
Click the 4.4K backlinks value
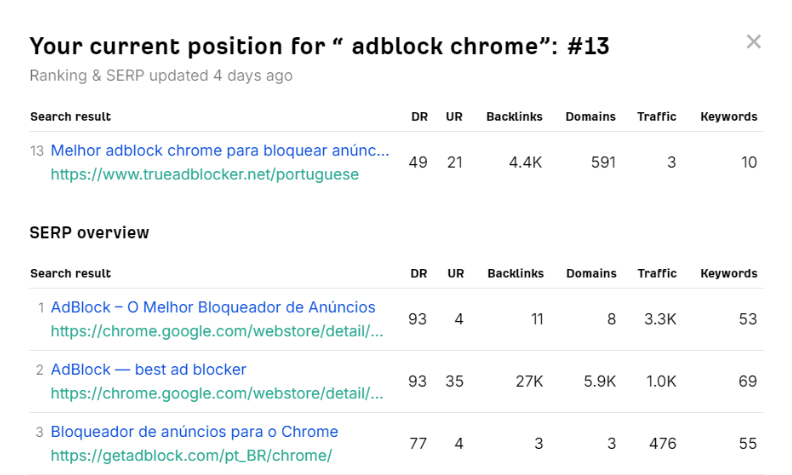[524, 162]
